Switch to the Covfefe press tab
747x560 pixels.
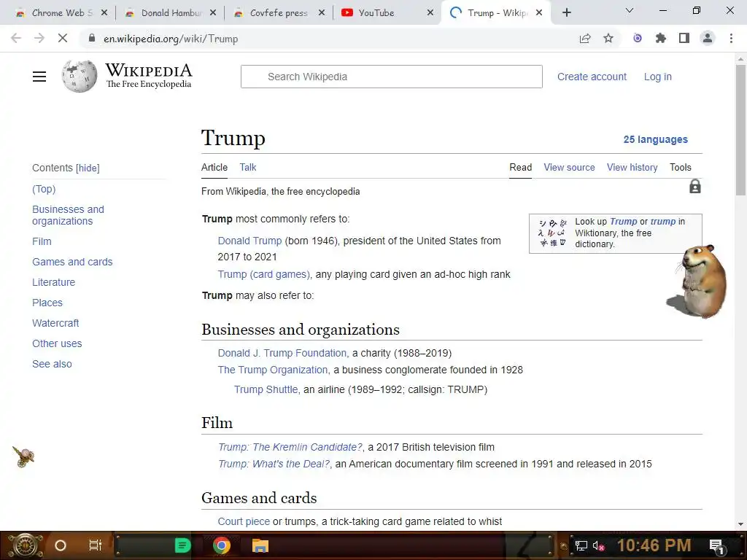coord(279,13)
